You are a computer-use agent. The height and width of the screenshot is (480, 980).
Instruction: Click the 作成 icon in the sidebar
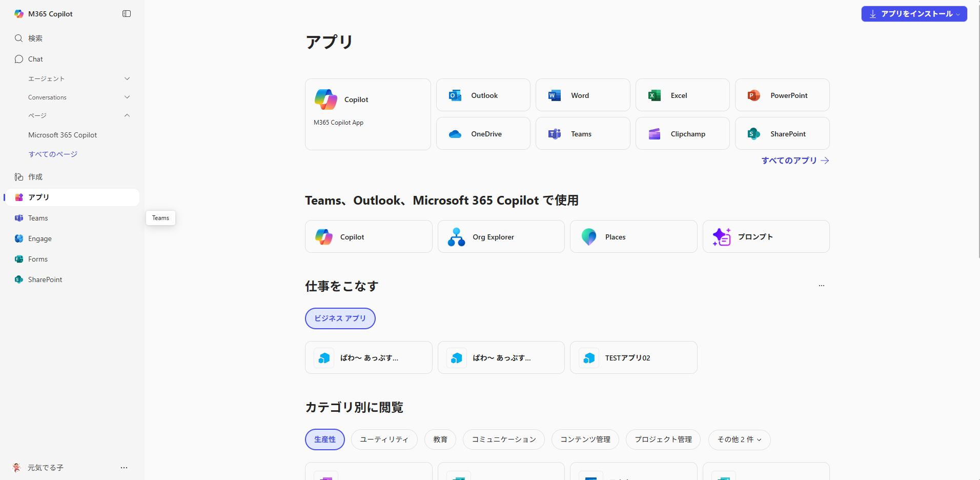coord(19,177)
